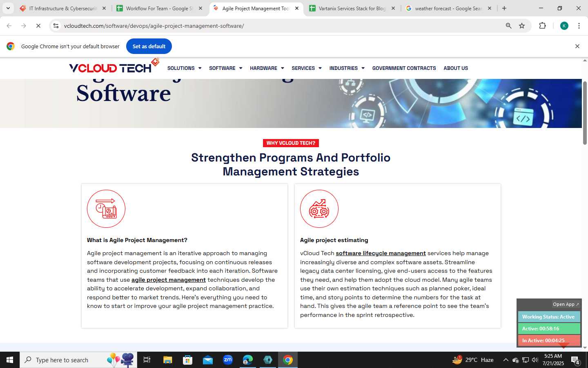Expand the Software menu
The height and width of the screenshot is (368, 588).
tap(225, 68)
